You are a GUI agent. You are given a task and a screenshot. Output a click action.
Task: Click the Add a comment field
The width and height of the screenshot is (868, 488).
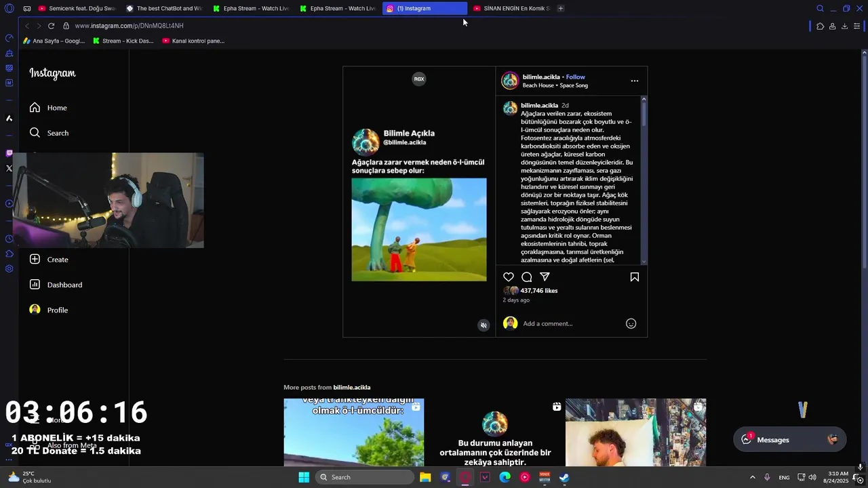[570, 323]
